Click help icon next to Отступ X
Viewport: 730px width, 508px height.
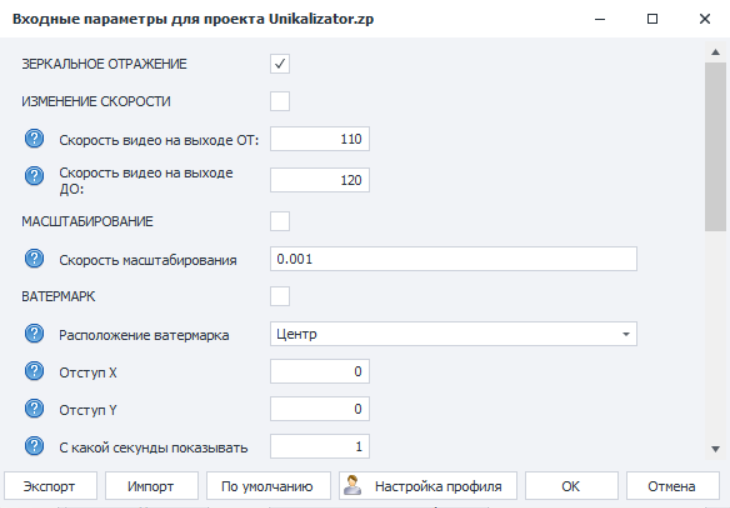point(33,372)
